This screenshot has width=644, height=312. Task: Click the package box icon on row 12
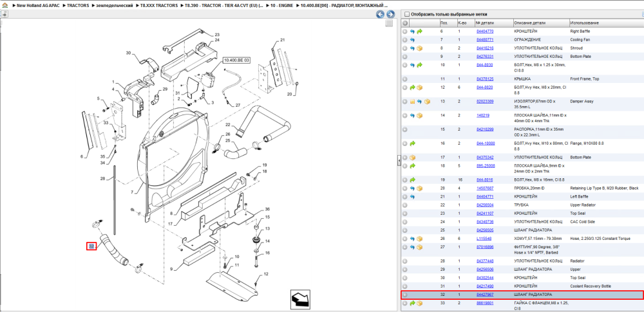[x=419, y=87]
